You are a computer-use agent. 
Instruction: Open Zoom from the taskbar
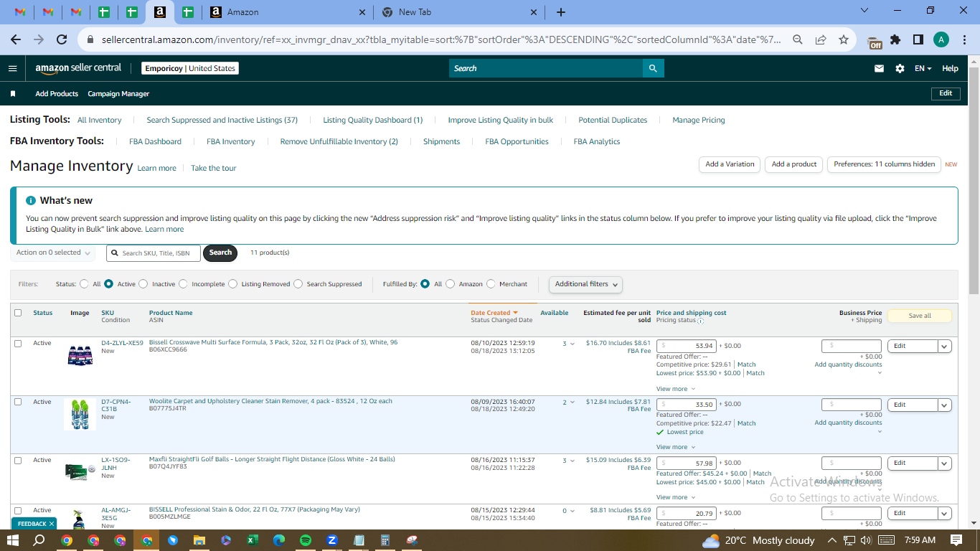(x=332, y=540)
